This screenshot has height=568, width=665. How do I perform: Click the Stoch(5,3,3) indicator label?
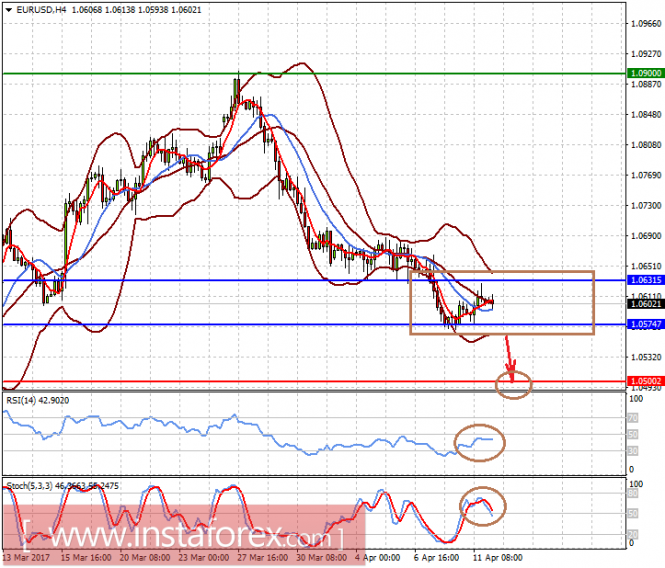click(x=62, y=486)
